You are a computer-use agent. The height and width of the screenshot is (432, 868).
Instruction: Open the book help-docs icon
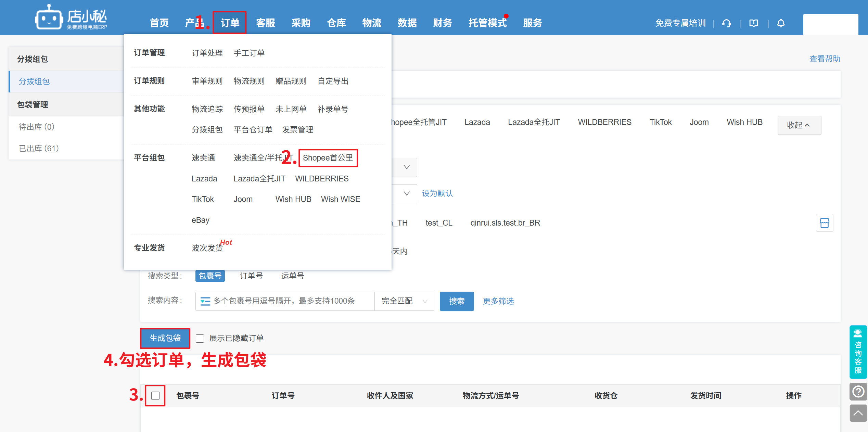pos(754,23)
